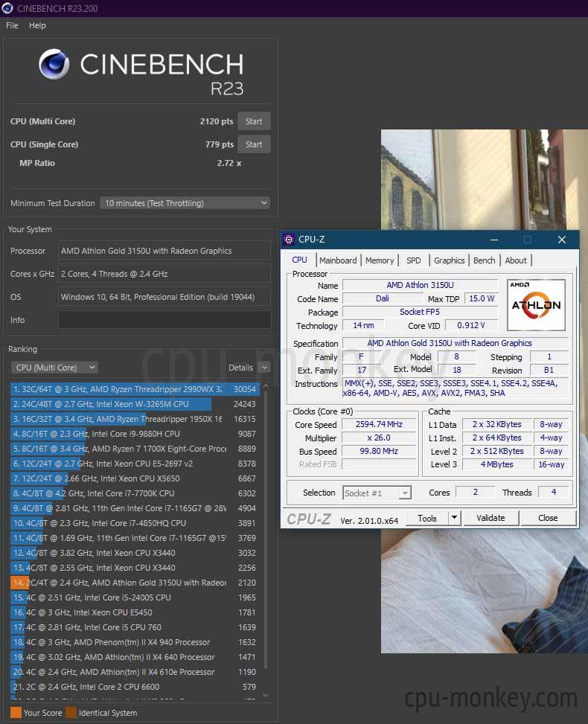Switch to Graphics tab in CPU-Z
This screenshot has width=588, height=724.
point(449,260)
